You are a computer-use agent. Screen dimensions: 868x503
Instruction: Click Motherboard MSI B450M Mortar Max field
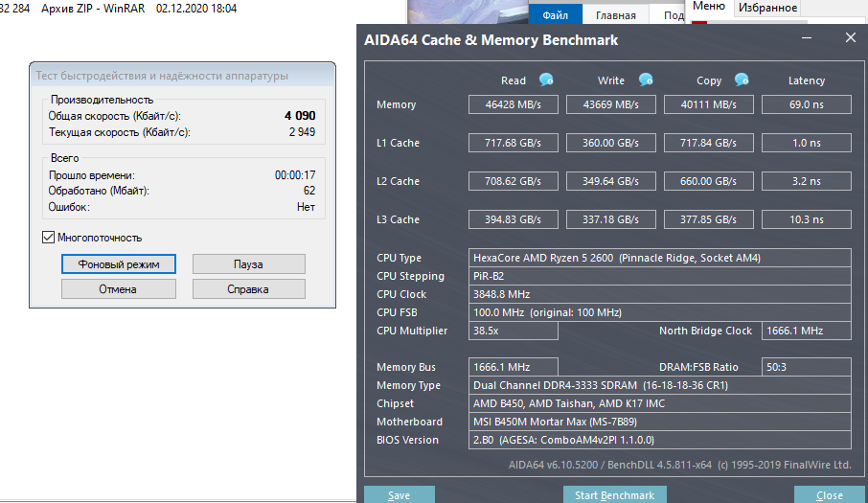tap(660, 422)
